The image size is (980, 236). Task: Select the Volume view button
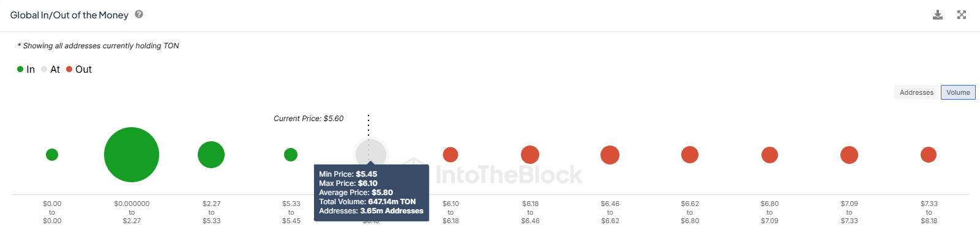click(958, 92)
